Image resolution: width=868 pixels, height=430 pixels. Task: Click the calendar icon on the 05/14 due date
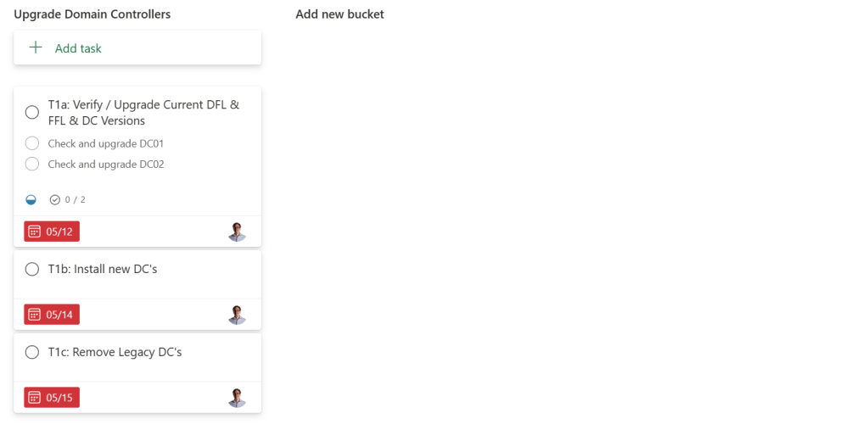(35, 315)
